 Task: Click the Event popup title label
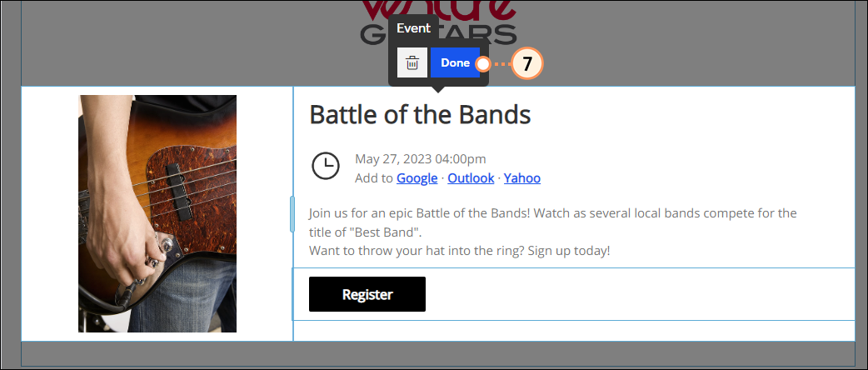pyautogui.click(x=413, y=29)
